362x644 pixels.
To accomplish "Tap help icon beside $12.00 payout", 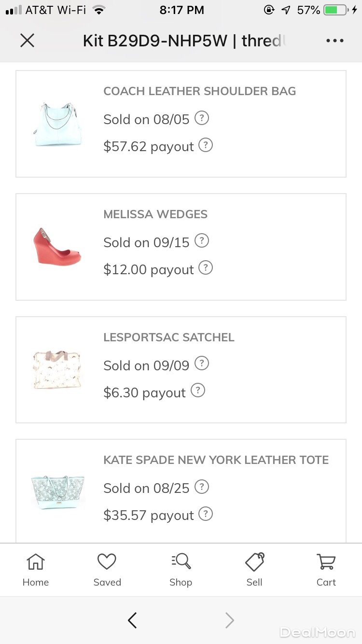I will pos(206,268).
